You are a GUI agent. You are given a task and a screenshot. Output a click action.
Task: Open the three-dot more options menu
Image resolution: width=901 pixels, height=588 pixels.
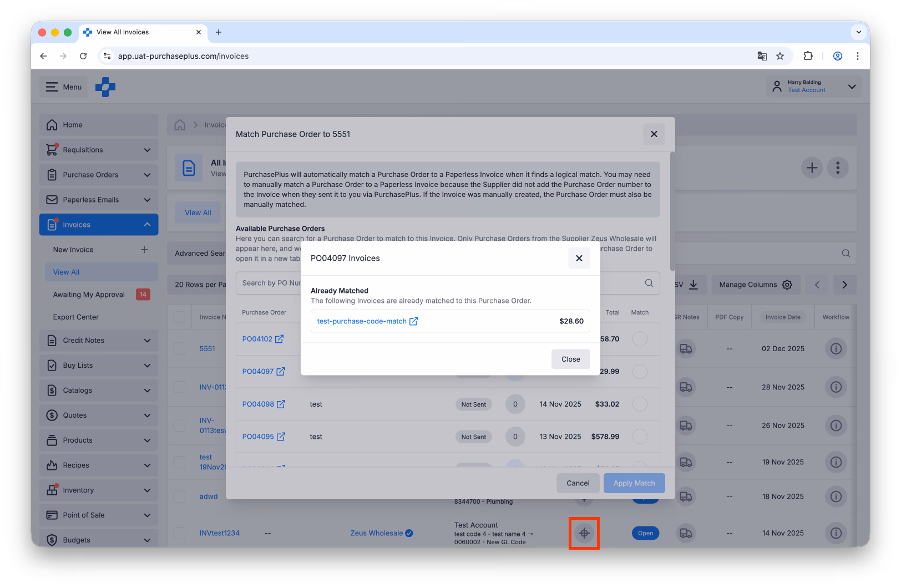(x=838, y=168)
